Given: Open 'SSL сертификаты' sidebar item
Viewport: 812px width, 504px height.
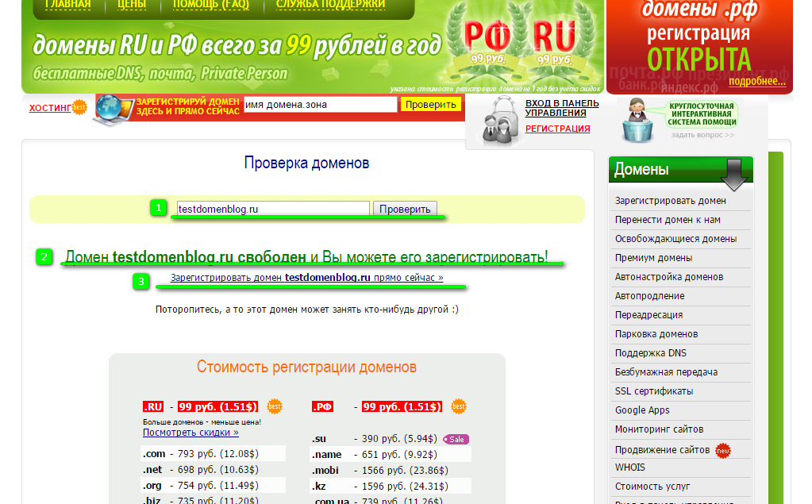Looking at the screenshot, I should [x=653, y=391].
